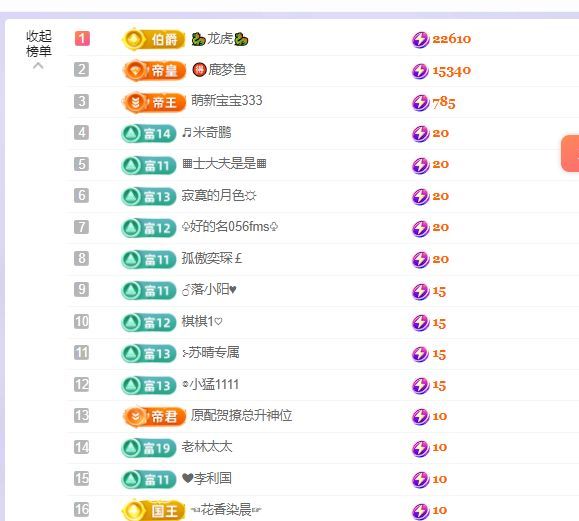579x521 pixels.
Task: Collapse the leaderboard with 收起榜单
Action: point(38,49)
